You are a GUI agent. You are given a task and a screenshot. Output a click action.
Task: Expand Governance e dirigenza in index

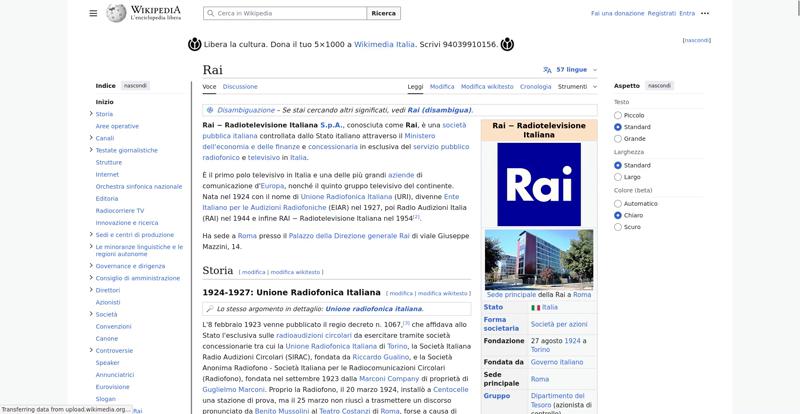(x=91, y=266)
